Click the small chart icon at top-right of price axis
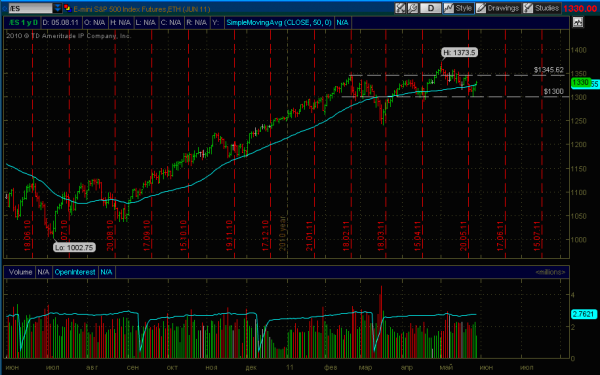 [x=577, y=23]
